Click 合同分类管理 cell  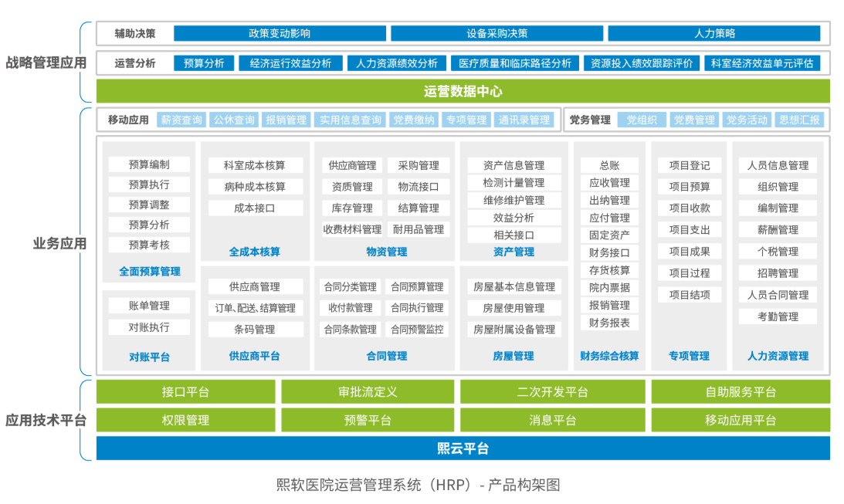pyautogui.click(x=351, y=286)
